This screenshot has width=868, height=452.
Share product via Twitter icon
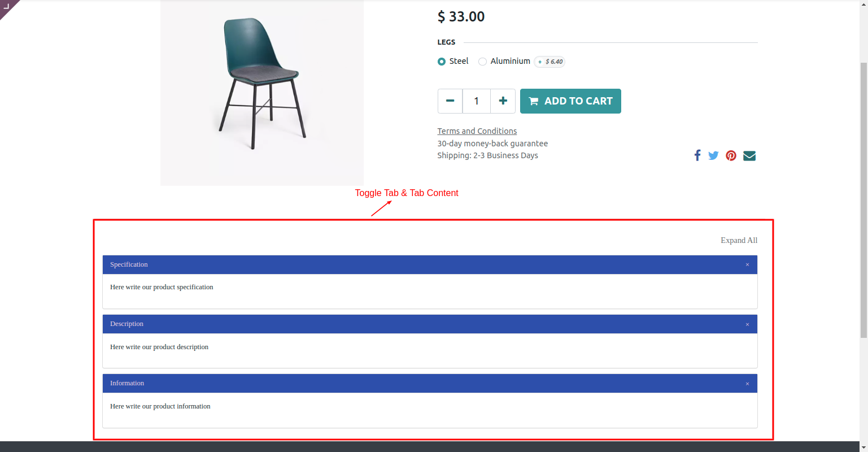[x=713, y=155]
